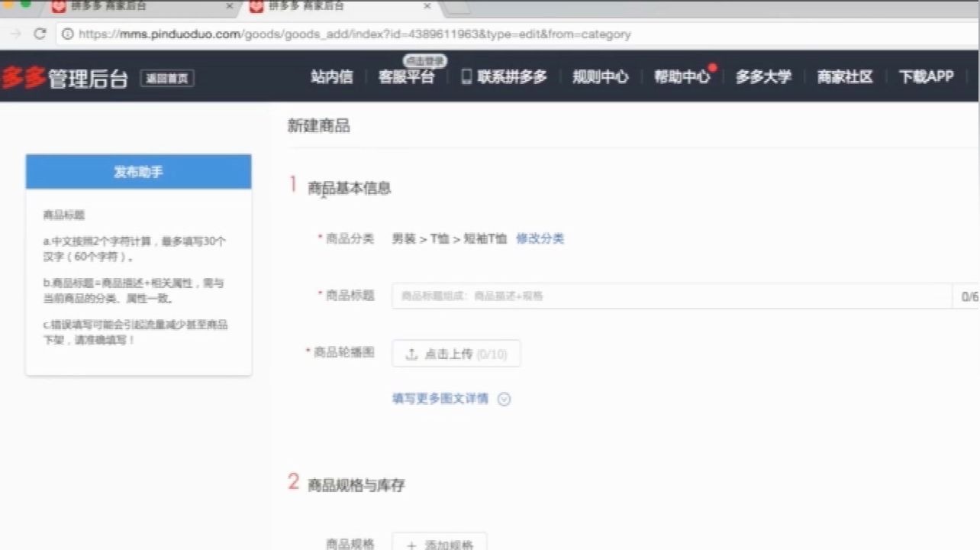Click the upload icon in 点击上传
This screenshot has width=980, height=550.
pos(411,354)
